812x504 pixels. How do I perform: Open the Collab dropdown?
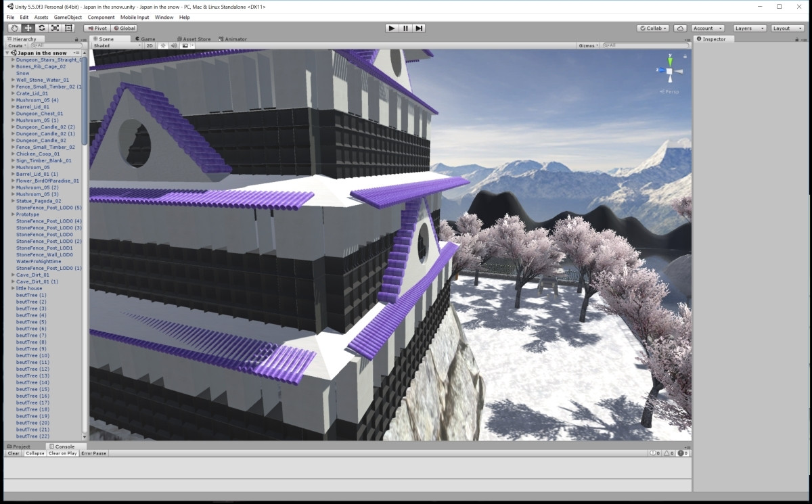tap(654, 28)
